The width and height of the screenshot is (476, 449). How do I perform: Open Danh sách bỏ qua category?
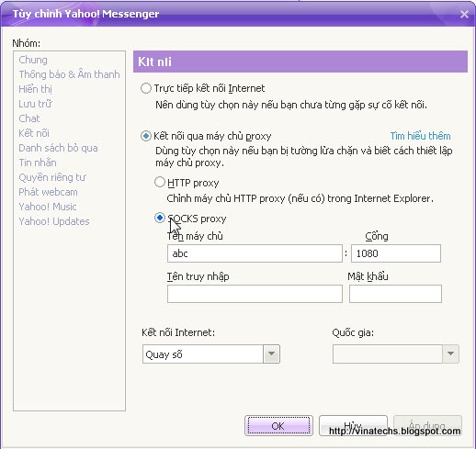pyautogui.click(x=58, y=148)
